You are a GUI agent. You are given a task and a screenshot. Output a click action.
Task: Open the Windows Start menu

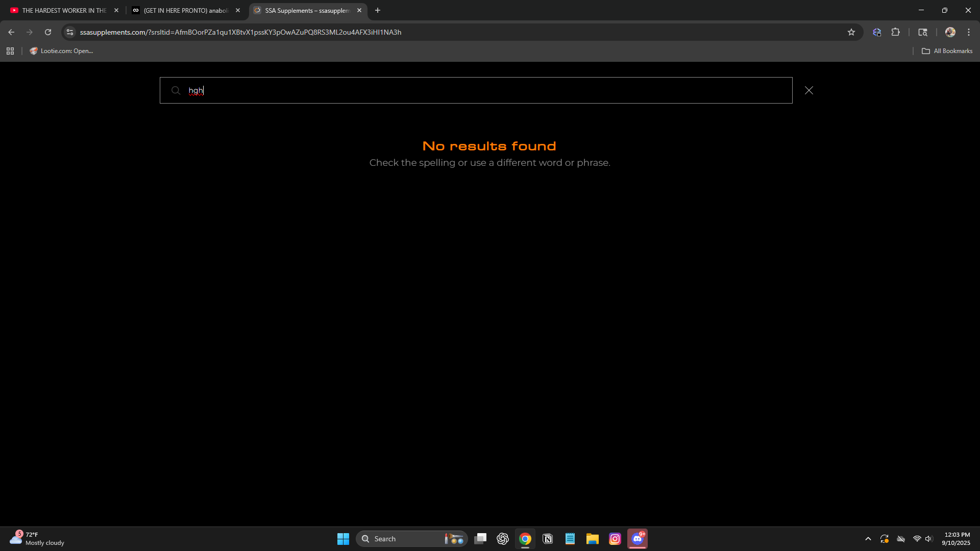(344, 539)
